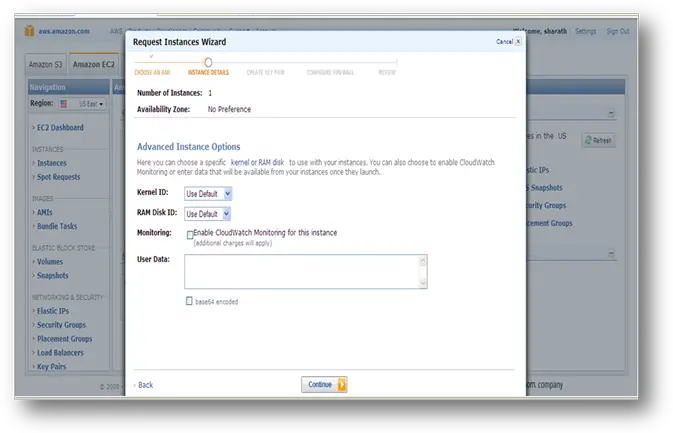
Task: Open Snapshots under Elastic Block Store
Action: coord(52,276)
